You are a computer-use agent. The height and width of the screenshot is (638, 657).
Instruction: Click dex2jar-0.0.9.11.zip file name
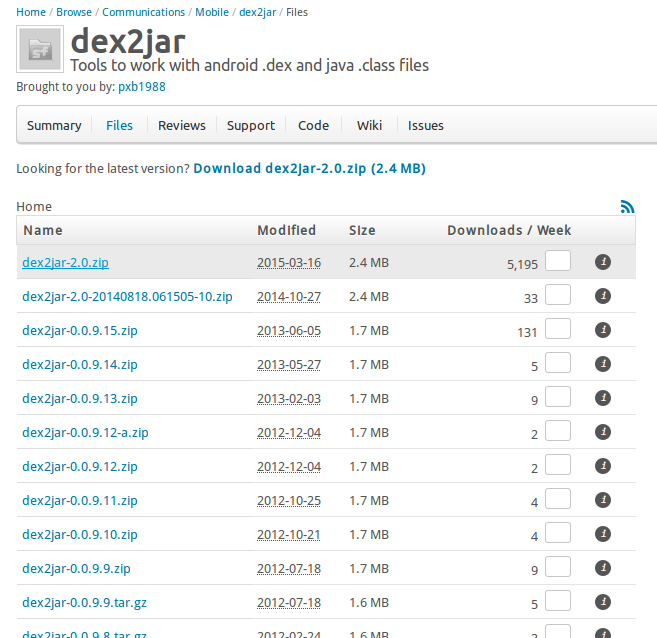click(x=80, y=500)
